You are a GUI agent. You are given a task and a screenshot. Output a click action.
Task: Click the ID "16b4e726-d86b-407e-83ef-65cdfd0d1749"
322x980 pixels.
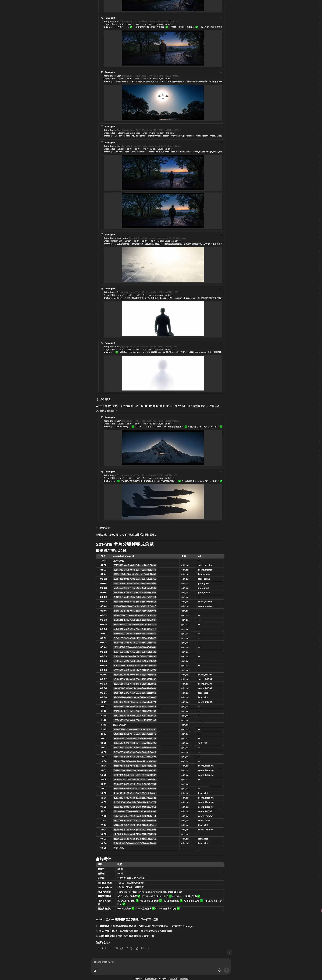click(135, 570)
